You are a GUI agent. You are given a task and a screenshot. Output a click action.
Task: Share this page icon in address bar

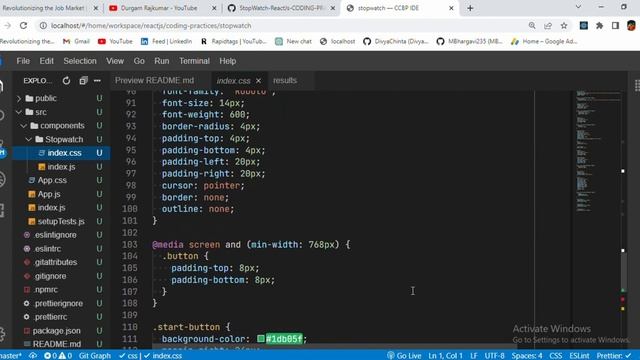(x=548, y=25)
